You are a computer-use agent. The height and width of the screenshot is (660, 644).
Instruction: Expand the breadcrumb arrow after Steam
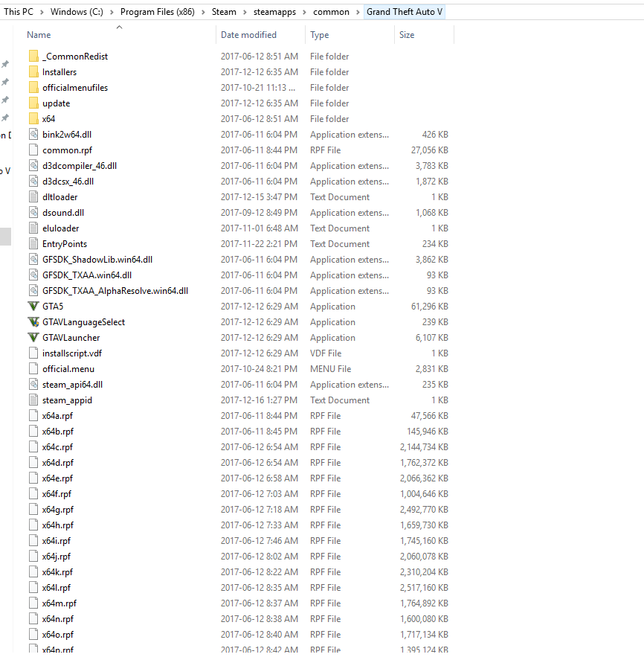point(245,12)
